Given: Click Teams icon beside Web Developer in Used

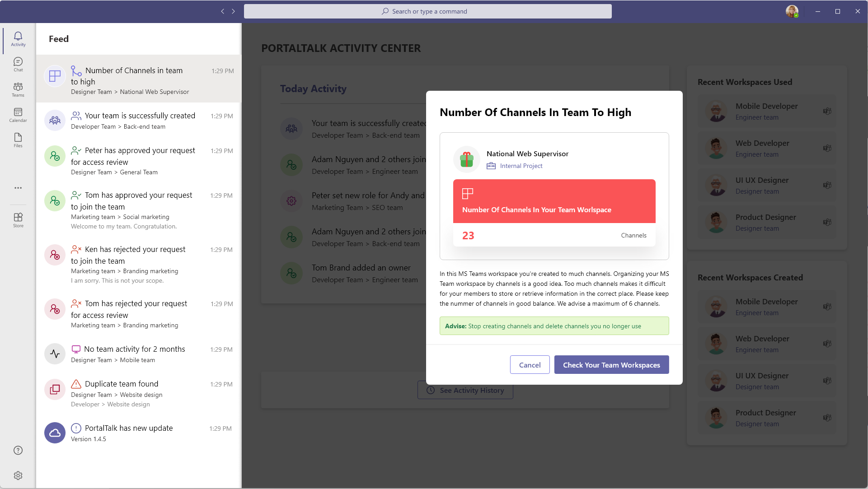Looking at the screenshot, I should click(827, 148).
